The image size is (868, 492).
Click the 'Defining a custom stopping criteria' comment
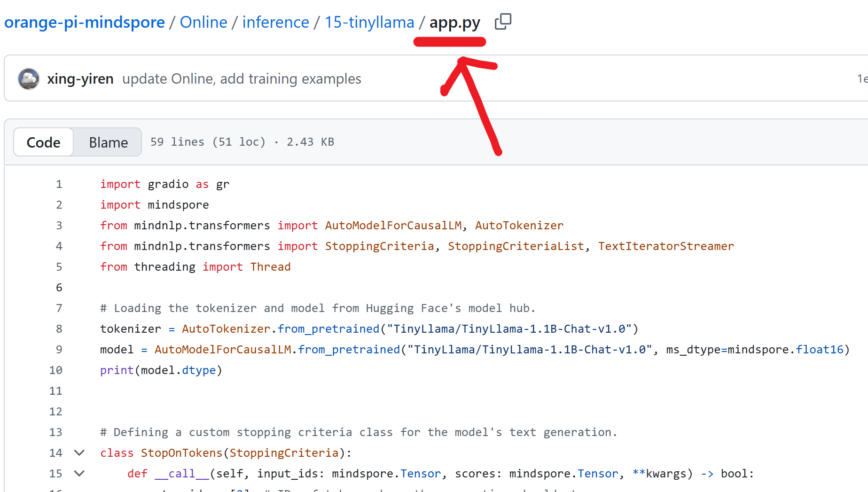[359, 432]
